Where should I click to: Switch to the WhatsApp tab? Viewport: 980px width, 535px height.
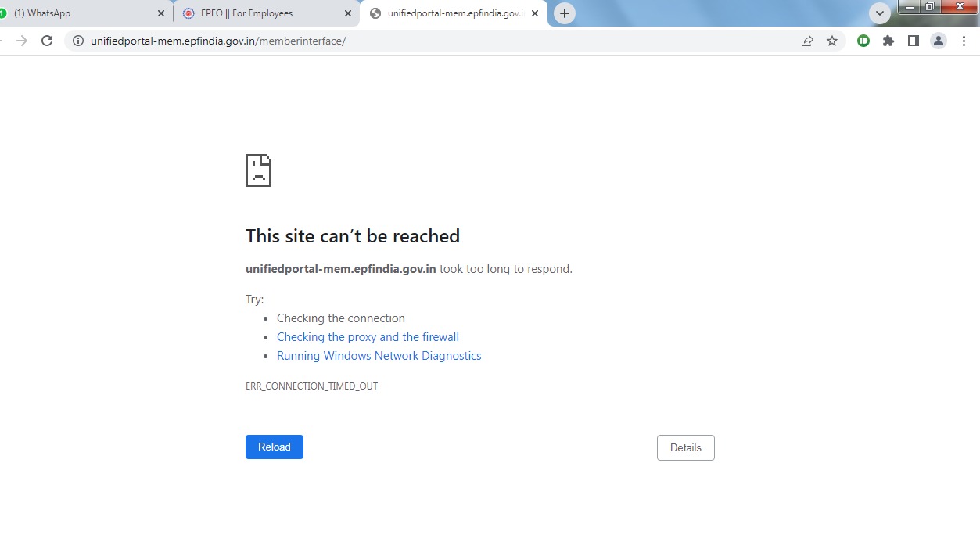tap(78, 13)
